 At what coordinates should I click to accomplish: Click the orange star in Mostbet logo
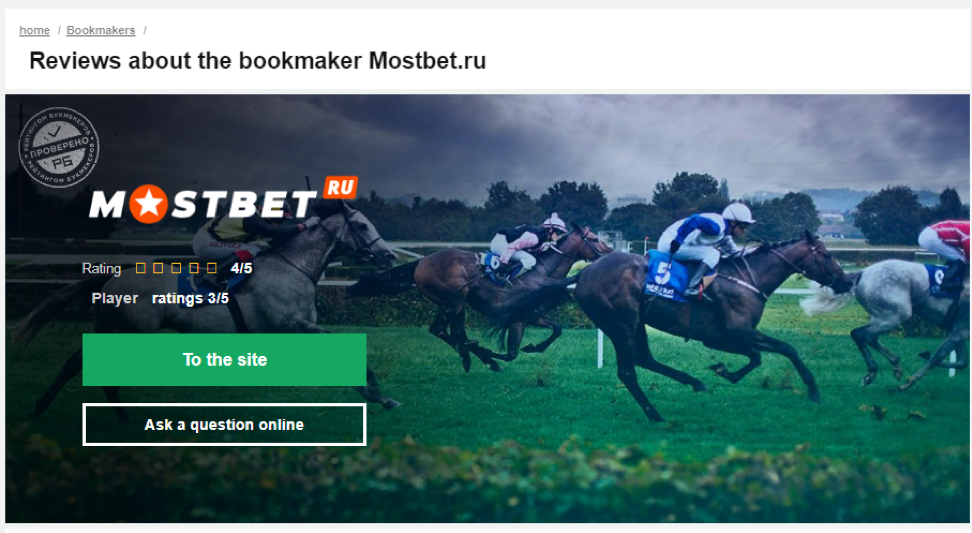pos(148,204)
